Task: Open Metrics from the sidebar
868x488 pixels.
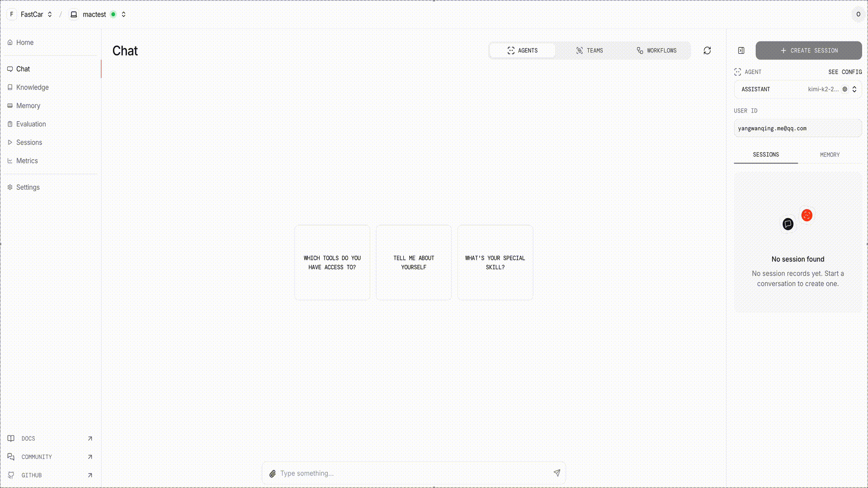Action: [x=27, y=161]
